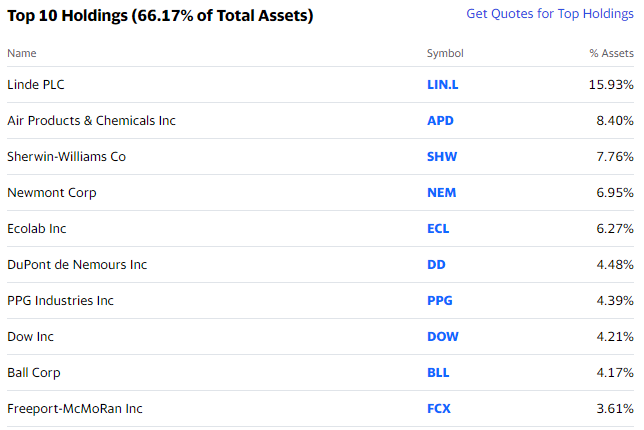
Task: Click the 8.40% assets value
Action: tap(615, 121)
